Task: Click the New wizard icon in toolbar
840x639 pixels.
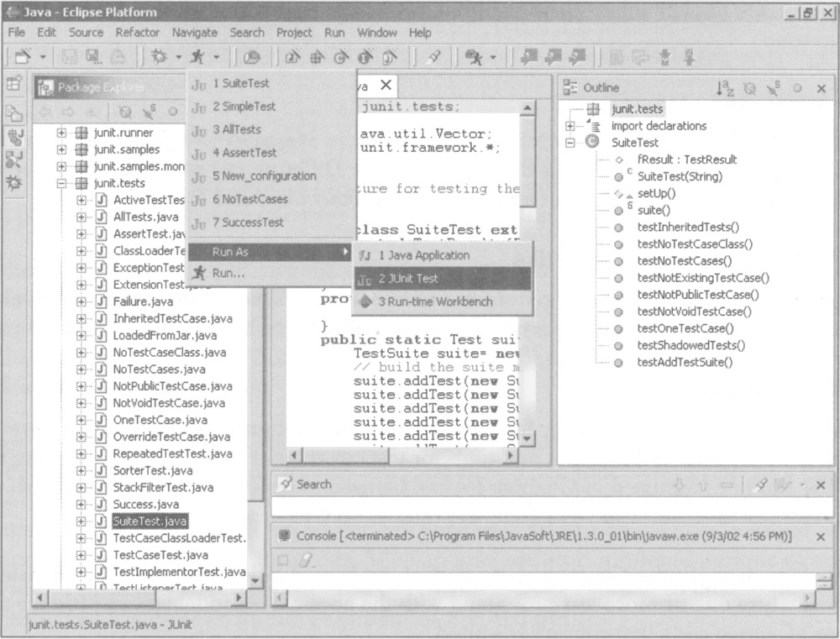Action: 23,57
